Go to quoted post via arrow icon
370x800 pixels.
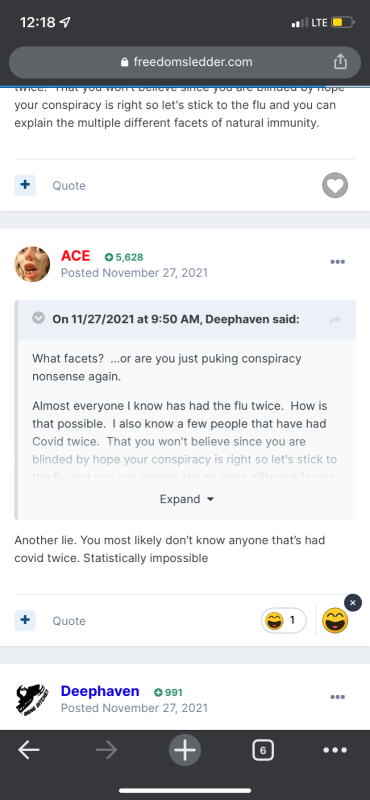(x=335, y=320)
